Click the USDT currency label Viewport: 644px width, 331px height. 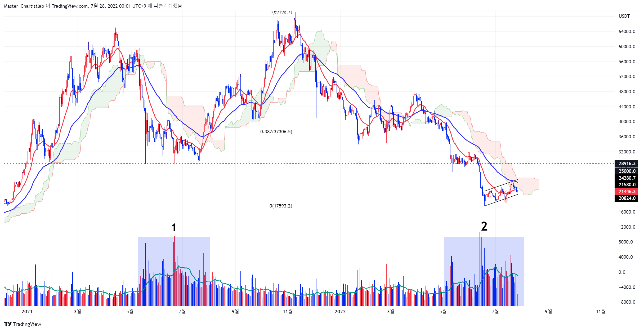pos(624,16)
